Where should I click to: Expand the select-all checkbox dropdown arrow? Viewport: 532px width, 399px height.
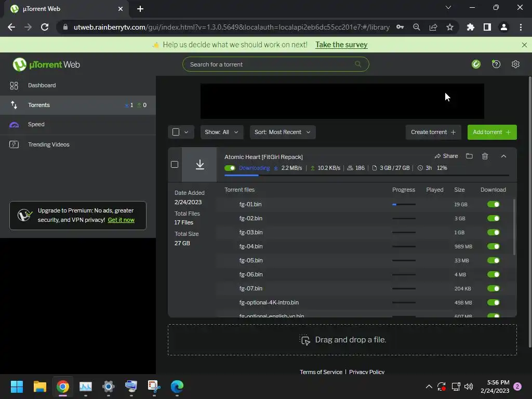(187, 132)
